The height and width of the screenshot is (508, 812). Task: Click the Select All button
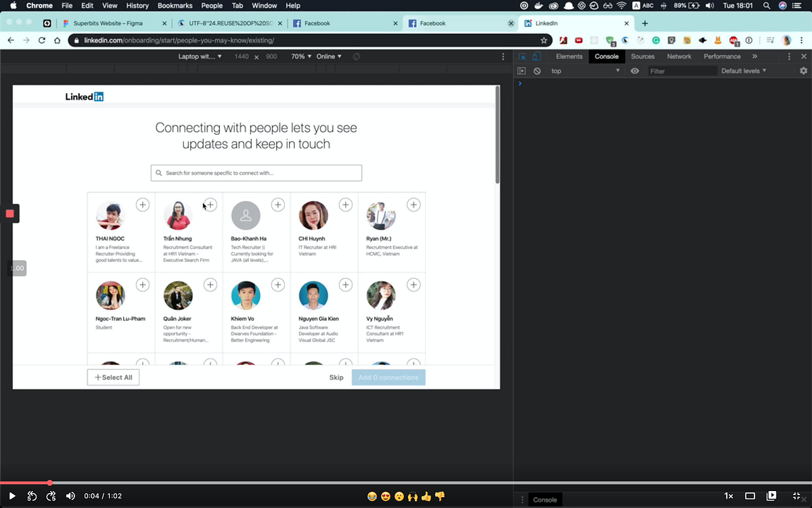pos(113,377)
